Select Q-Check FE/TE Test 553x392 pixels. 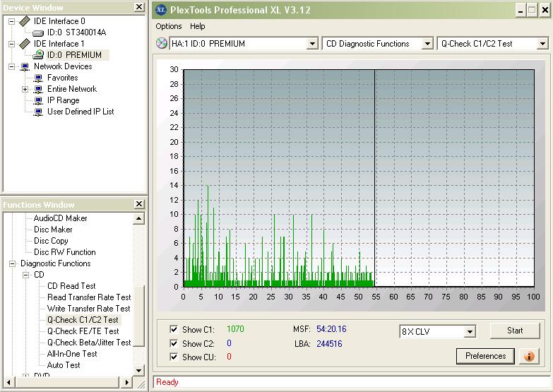pyautogui.click(x=83, y=331)
